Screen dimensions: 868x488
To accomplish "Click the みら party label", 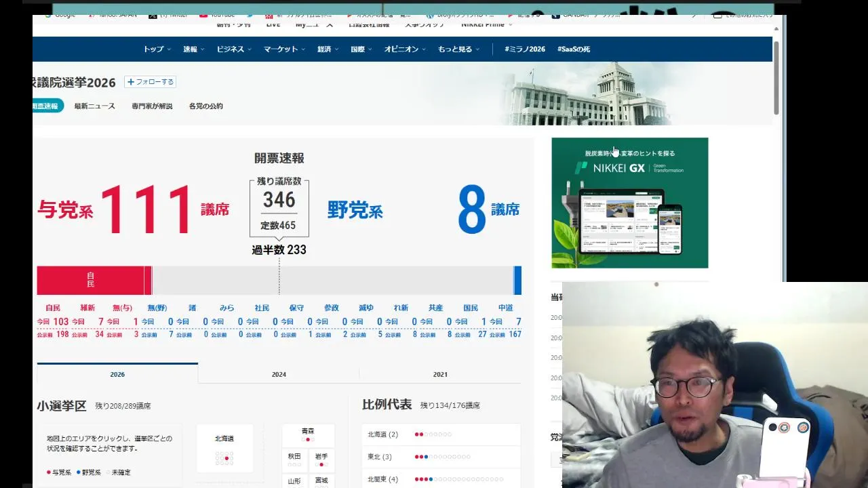I will pos(226,308).
